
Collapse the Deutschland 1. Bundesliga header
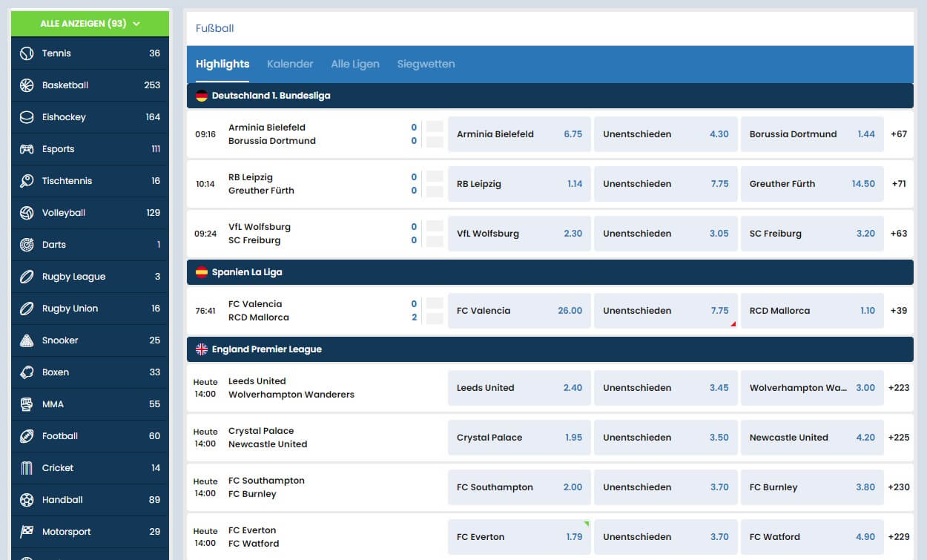coord(550,96)
